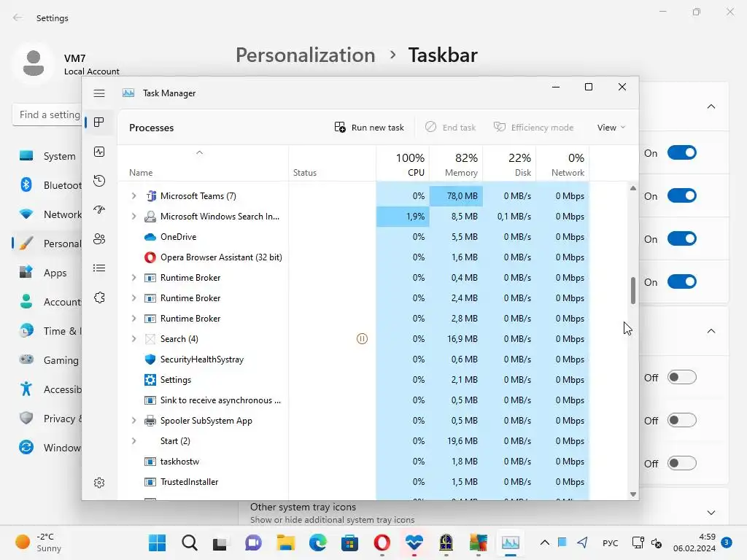Screen dimensions: 747x560
Task: Show hidden system tray icons chevron
Action: 544,542
